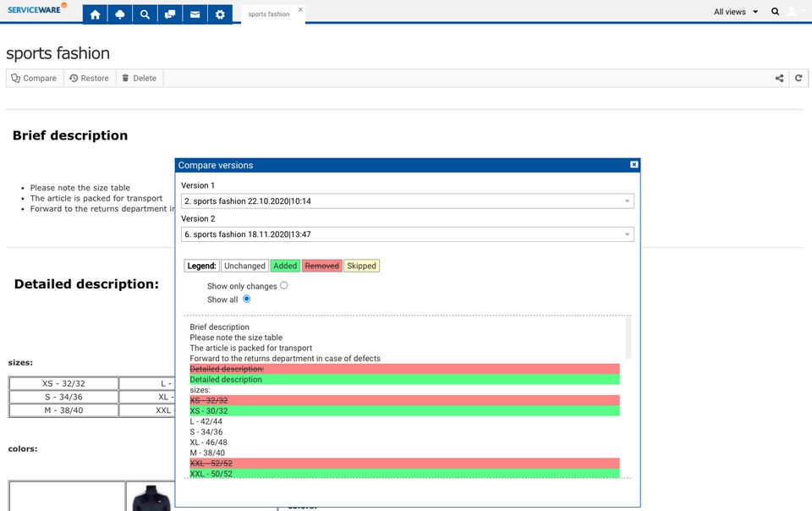This screenshot has width=812, height=511.
Task: Click the Restore toolbar button
Action: (90, 78)
